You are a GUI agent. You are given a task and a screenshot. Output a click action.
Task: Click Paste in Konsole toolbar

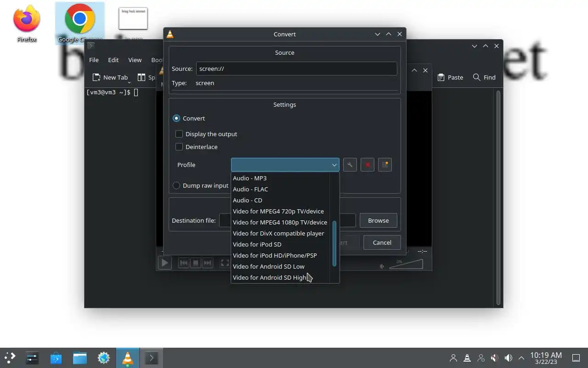tap(450, 77)
